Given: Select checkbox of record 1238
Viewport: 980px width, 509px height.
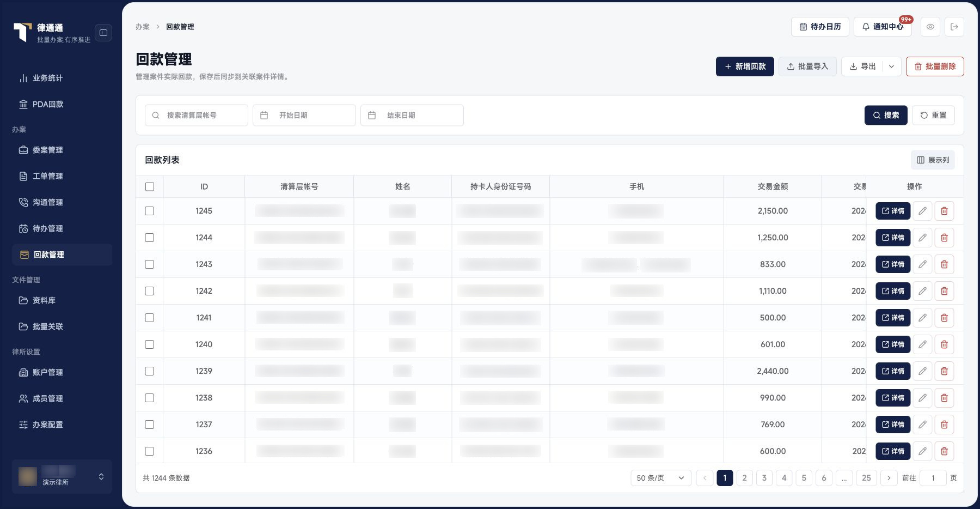Looking at the screenshot, I should click(x=150, y=398).
